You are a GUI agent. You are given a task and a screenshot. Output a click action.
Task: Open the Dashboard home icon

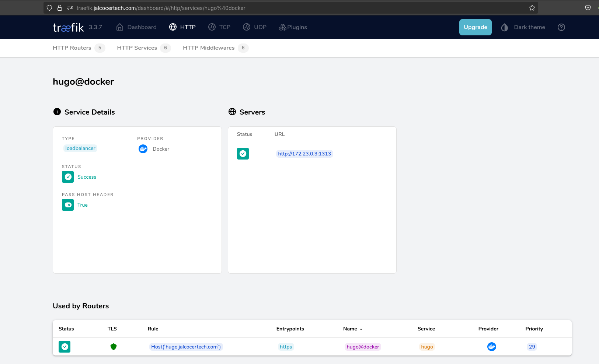[x=119, y=27]
